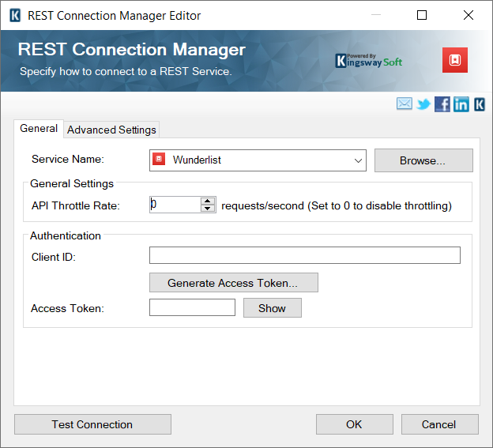
Task: Click the Browse... button
Action: (423, 160)
